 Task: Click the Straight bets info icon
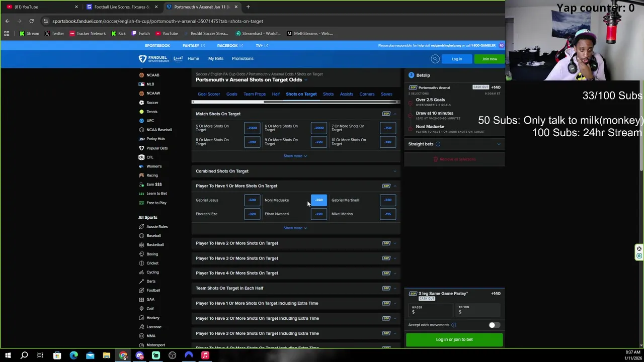438,144
